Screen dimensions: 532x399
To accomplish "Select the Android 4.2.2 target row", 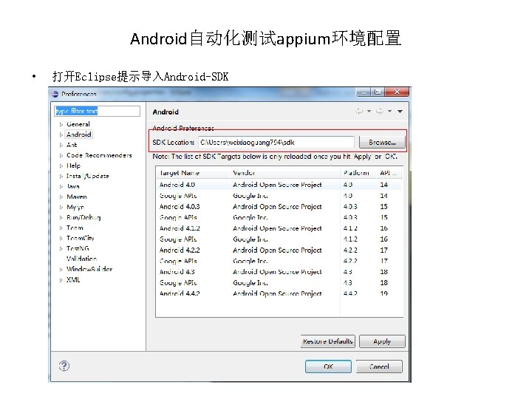I will pos(279,250).
